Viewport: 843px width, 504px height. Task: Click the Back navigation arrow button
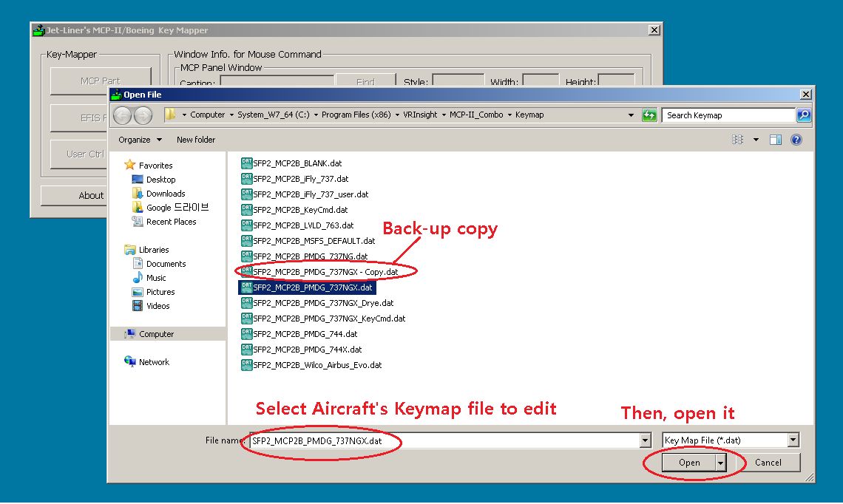click(x=123, y=115)
